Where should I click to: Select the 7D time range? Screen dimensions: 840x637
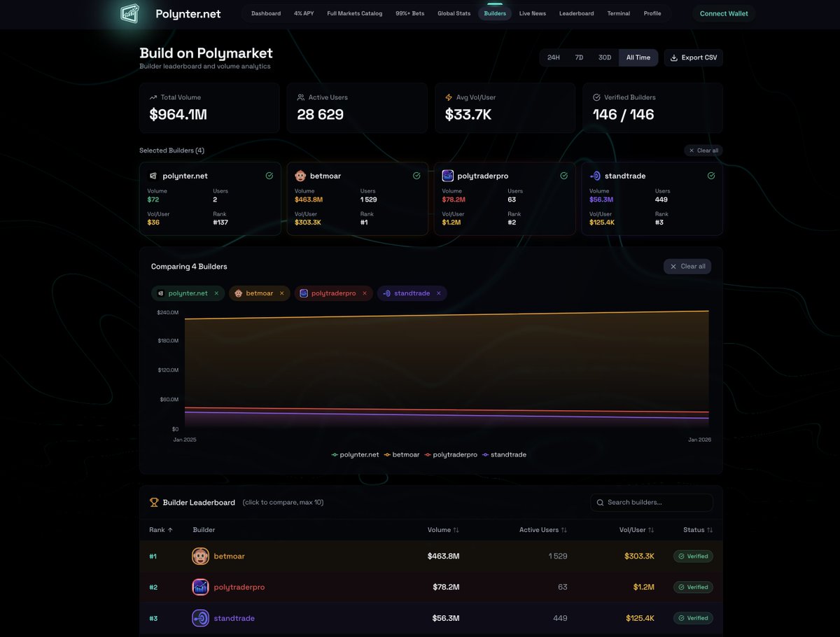coord(579,57)
